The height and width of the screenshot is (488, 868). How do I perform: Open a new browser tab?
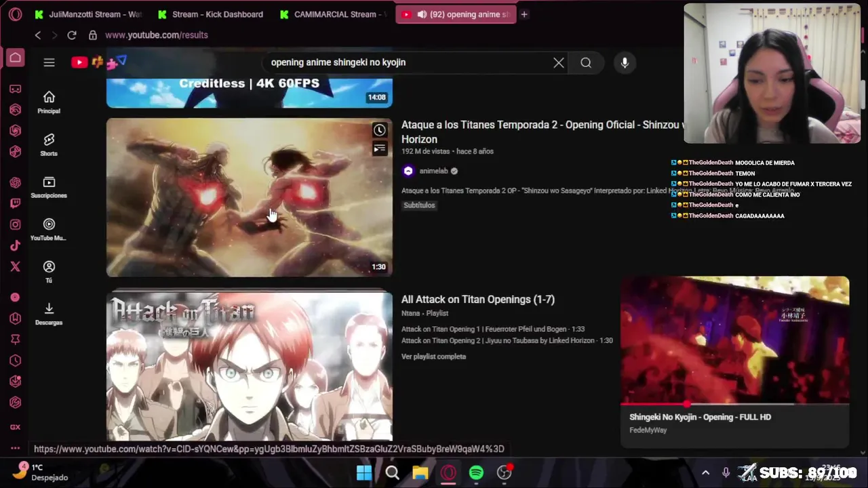(x=524, y=14)
